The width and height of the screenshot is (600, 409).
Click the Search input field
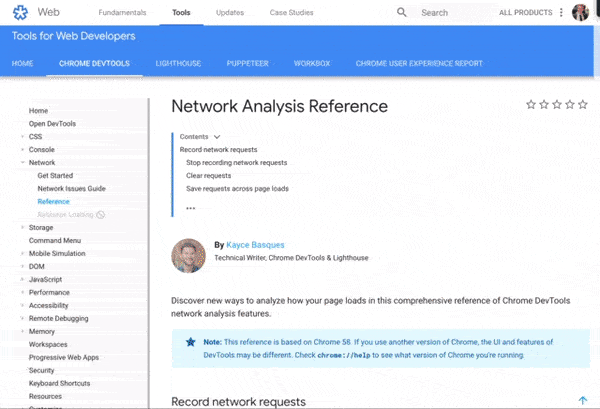450,13
